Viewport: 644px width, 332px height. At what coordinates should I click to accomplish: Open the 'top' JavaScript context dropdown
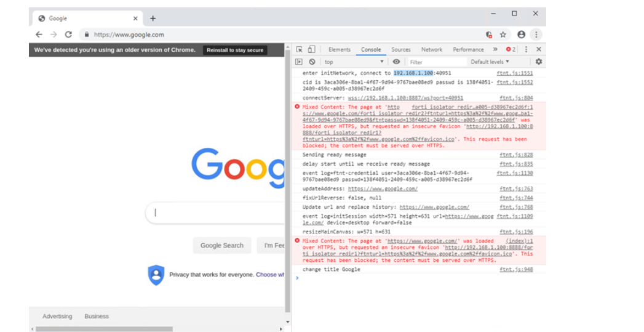coord(354,62)
